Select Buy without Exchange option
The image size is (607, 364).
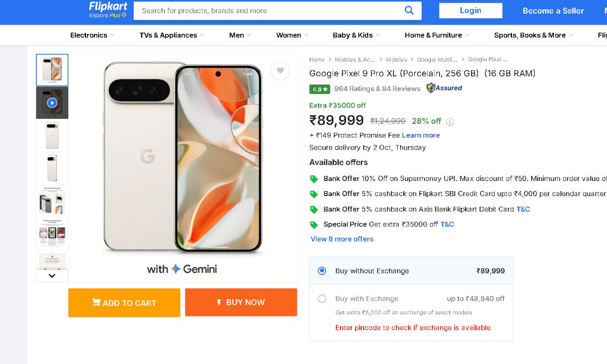[322, 271]
